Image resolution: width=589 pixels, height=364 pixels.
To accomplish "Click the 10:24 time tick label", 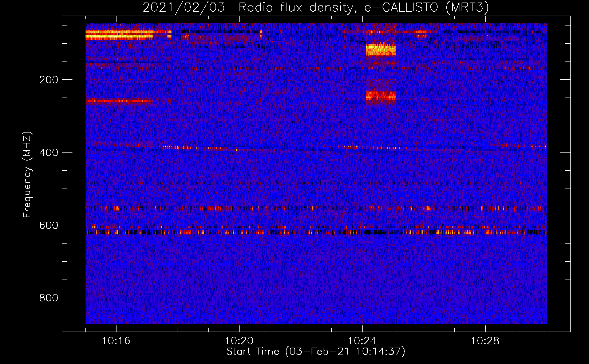I will [362, 341].
